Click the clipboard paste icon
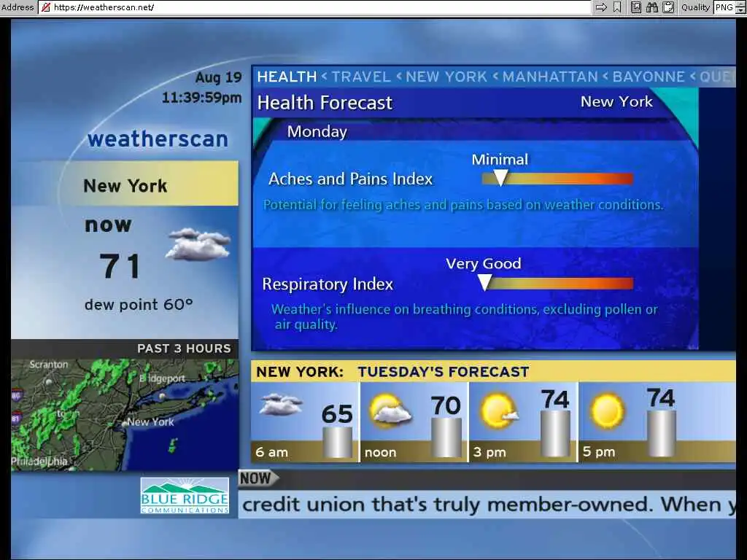Viewport: 747px width, 560px height. [668, 7]
